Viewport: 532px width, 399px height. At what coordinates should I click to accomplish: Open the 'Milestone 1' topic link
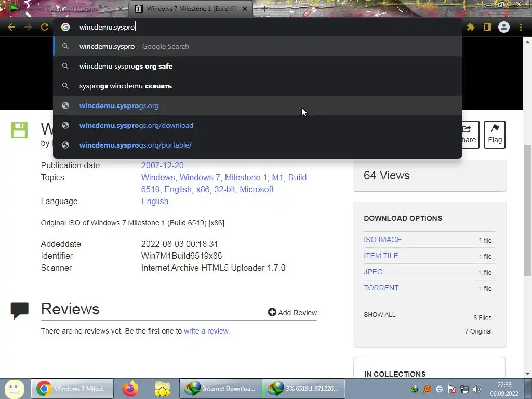pos(246,178)
